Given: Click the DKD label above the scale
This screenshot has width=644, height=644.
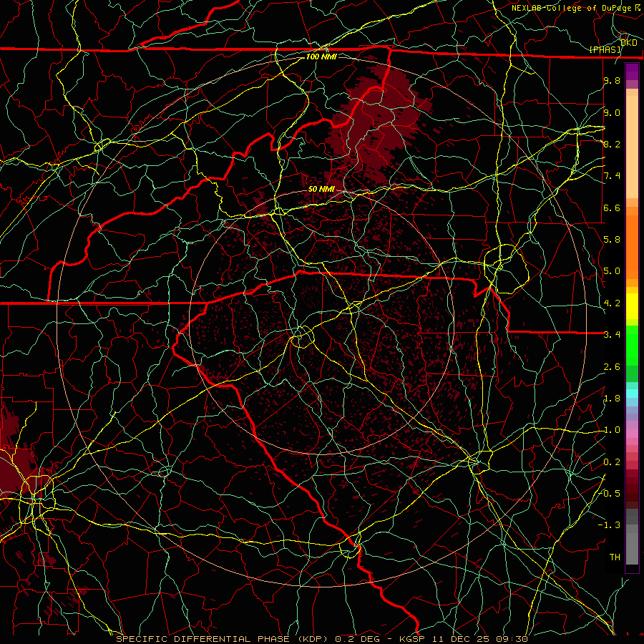Looking at the screenshot, I should coord(628,42).
